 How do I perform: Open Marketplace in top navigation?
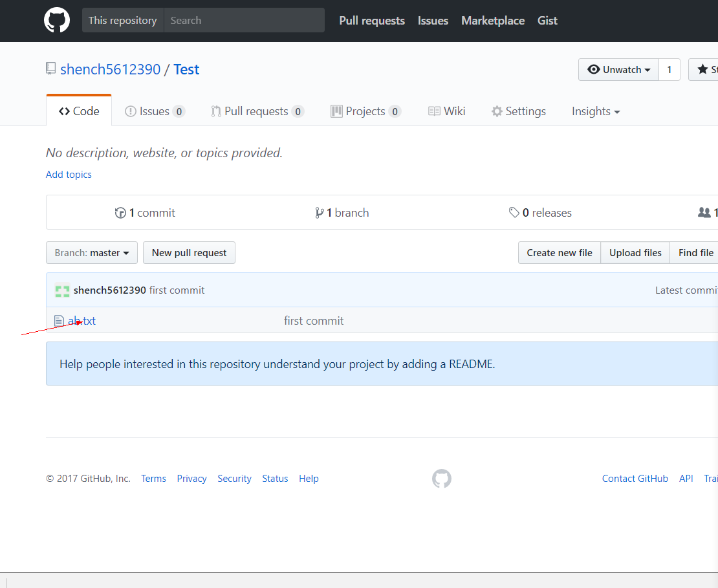pyautogui.click(x=493, y=21)
